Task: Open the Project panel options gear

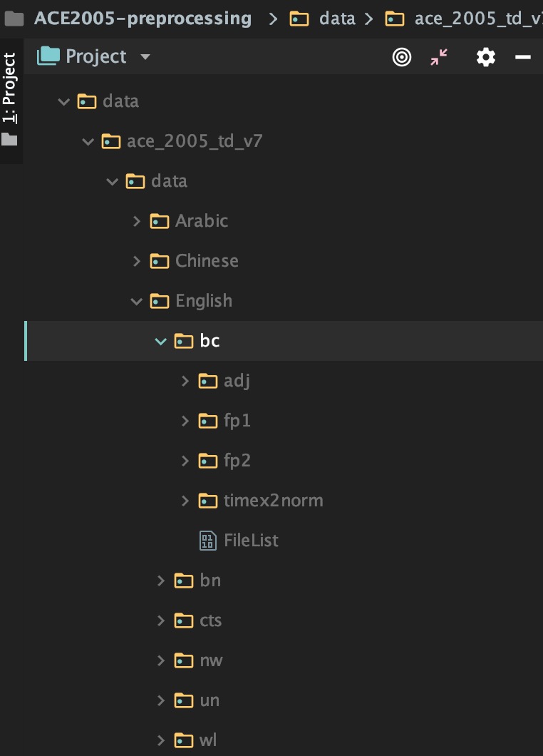Action: click(x=485, y=57)
